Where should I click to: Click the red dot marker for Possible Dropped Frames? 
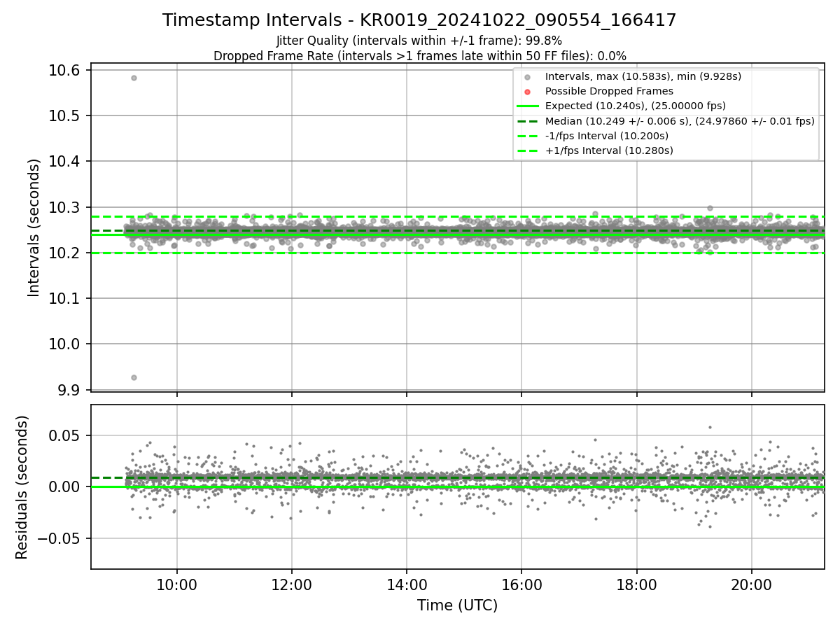coord(528,92)
